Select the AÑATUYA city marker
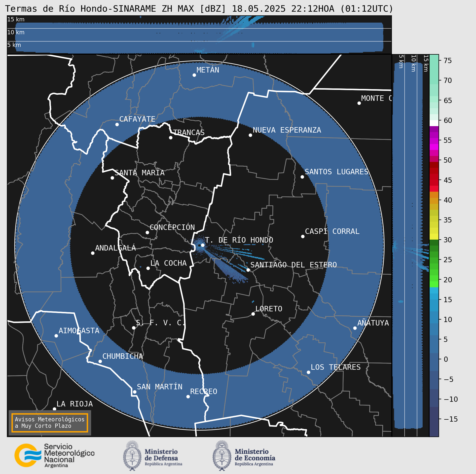476x474 pixels. (355, 328)
